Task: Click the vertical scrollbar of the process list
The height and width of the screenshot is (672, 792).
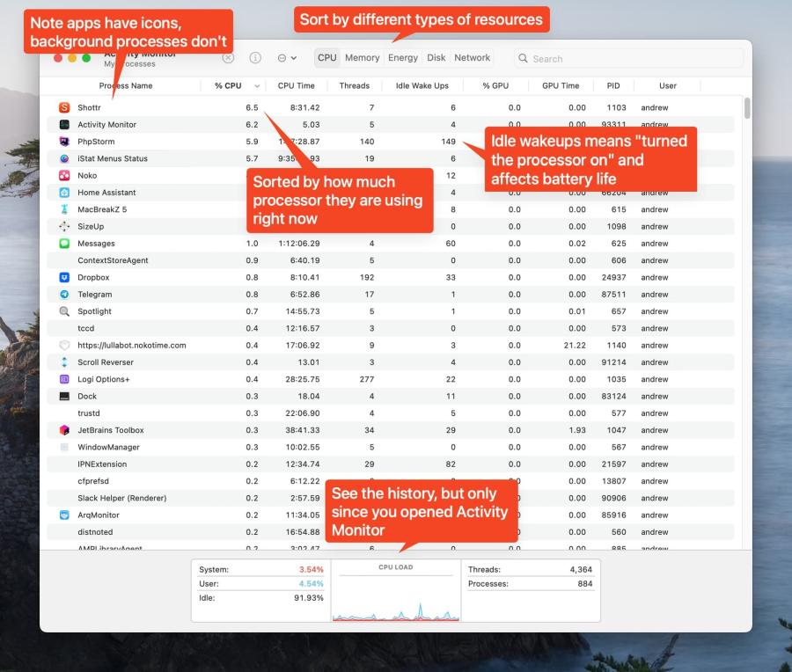Action: coord(747,108)
